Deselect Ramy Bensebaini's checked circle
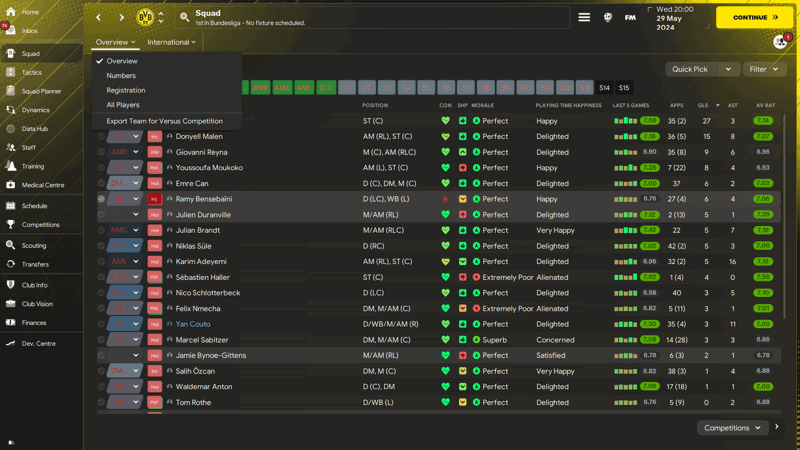The width and height of the screenshot is (800, 450). (x=101, y=199)
